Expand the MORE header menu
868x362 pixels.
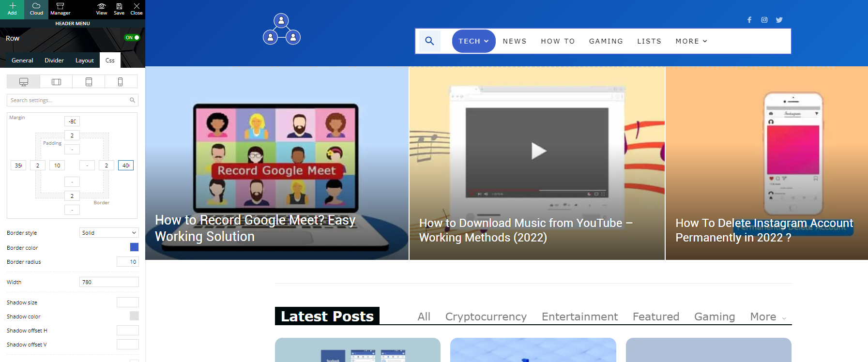click(691, 41)
